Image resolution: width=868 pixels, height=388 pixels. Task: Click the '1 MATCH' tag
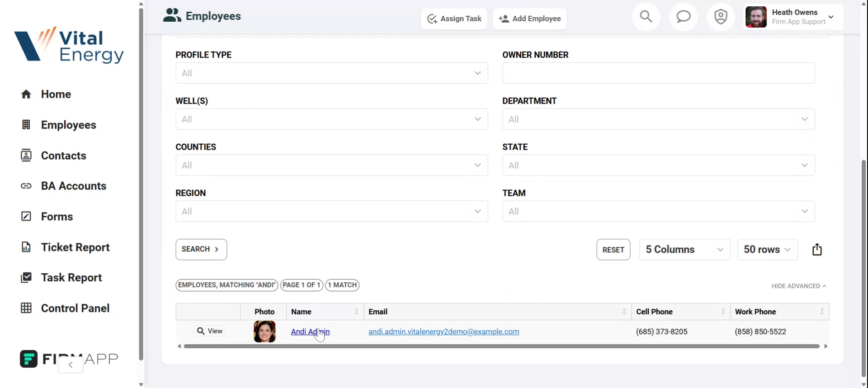342,285
